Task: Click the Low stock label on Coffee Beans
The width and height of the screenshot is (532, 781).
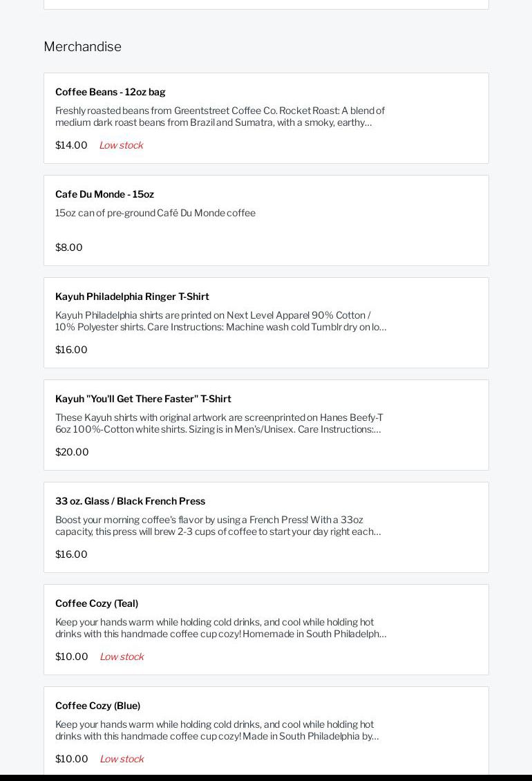Action: click(121, 145)
